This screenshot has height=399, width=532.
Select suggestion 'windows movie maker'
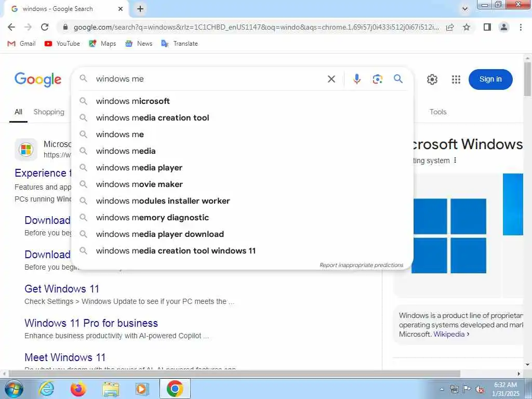point(243,184)
